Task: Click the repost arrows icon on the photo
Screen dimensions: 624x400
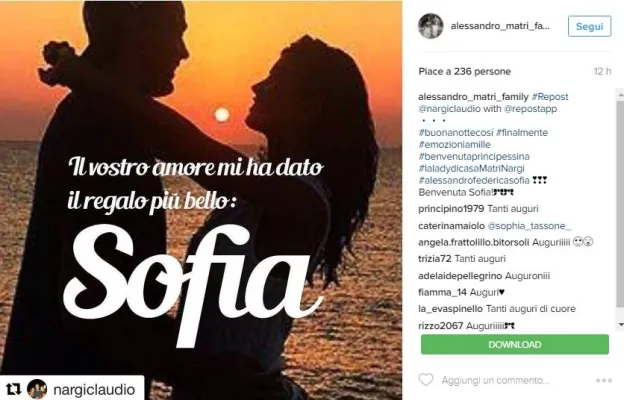Action: (x=13, y=389)
